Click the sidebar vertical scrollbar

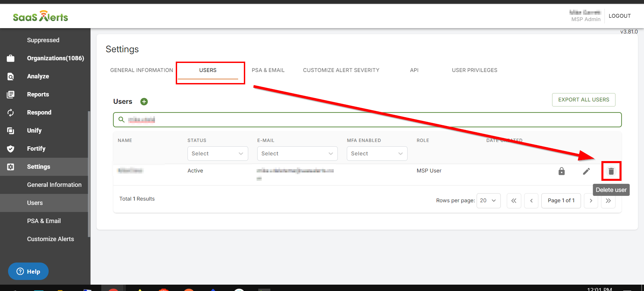pos(89,174)
